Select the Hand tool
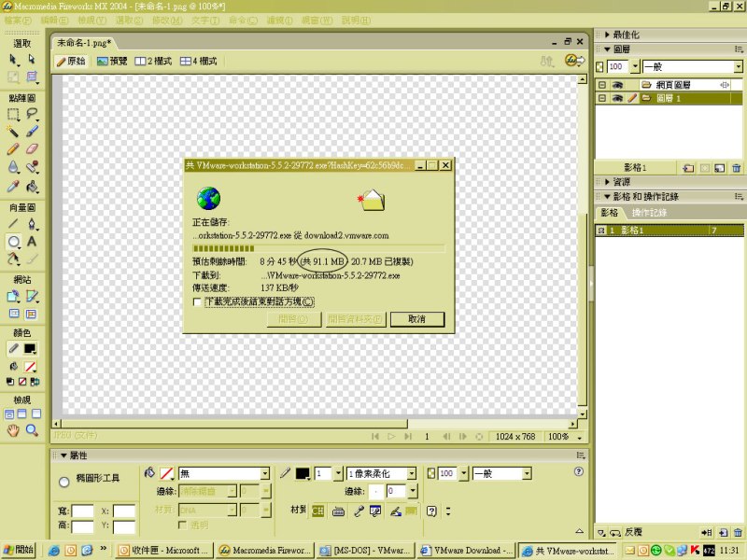Screen dimensions: 747x560 click(x=13, y=430)
